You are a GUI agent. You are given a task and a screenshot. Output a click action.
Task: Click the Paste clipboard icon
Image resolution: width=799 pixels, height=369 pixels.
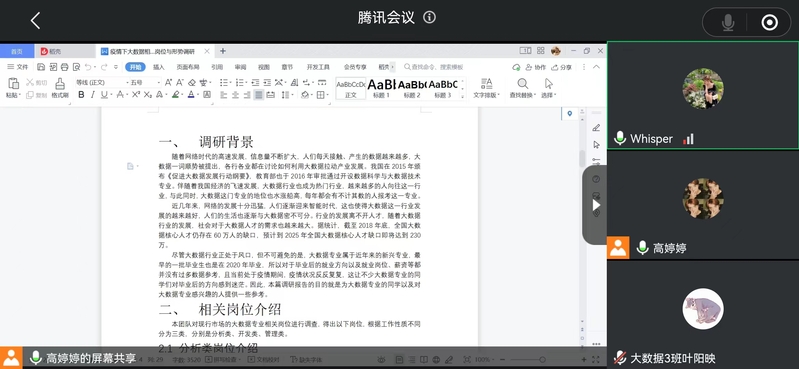click(x=13, y=88)
